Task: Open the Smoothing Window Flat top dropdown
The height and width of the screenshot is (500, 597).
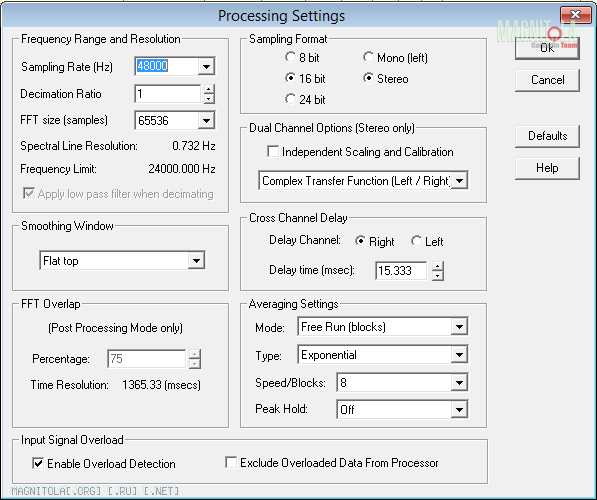Action: 196,260
